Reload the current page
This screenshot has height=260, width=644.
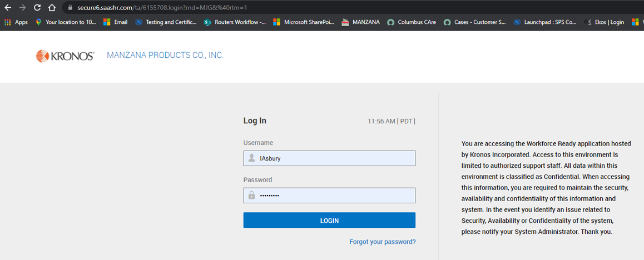click(x=37, y=8)
